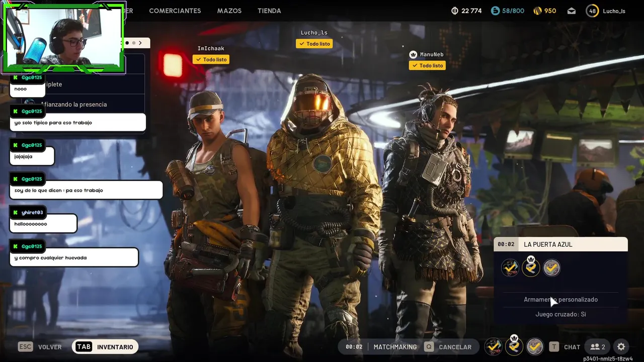Click the Kick icon above the 'jajajaja' message
This screenshot has width=644, height=362.
[x=15, y=145]
